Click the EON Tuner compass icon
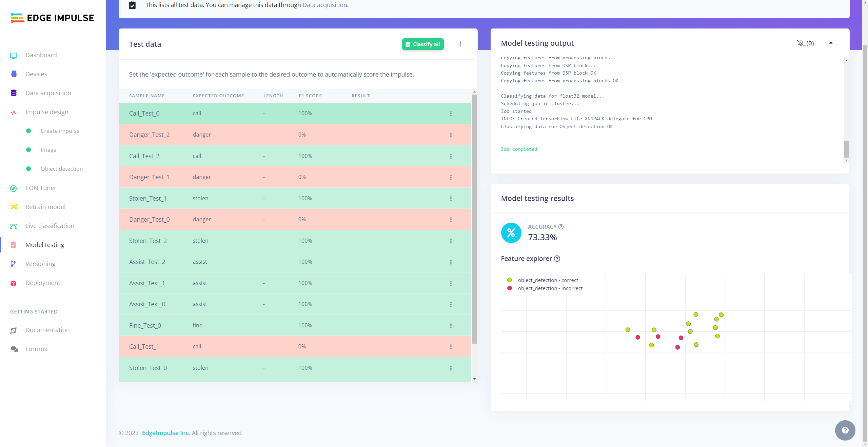Image resolution: width=868 pixels, height=447 pixels. (14, 188)
